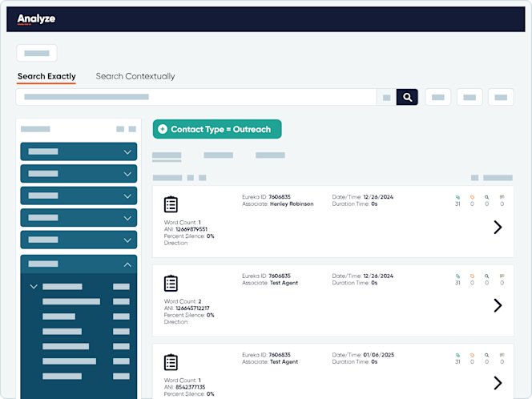Click small magnifier icon on 01/06/2025 record
The image size is (532, 399).
click(487, 355)
